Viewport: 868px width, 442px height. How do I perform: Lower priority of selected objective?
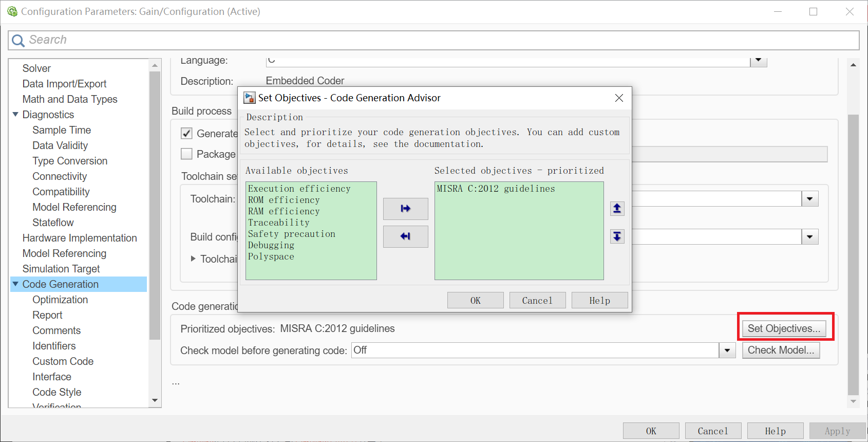tap(617, 236)
